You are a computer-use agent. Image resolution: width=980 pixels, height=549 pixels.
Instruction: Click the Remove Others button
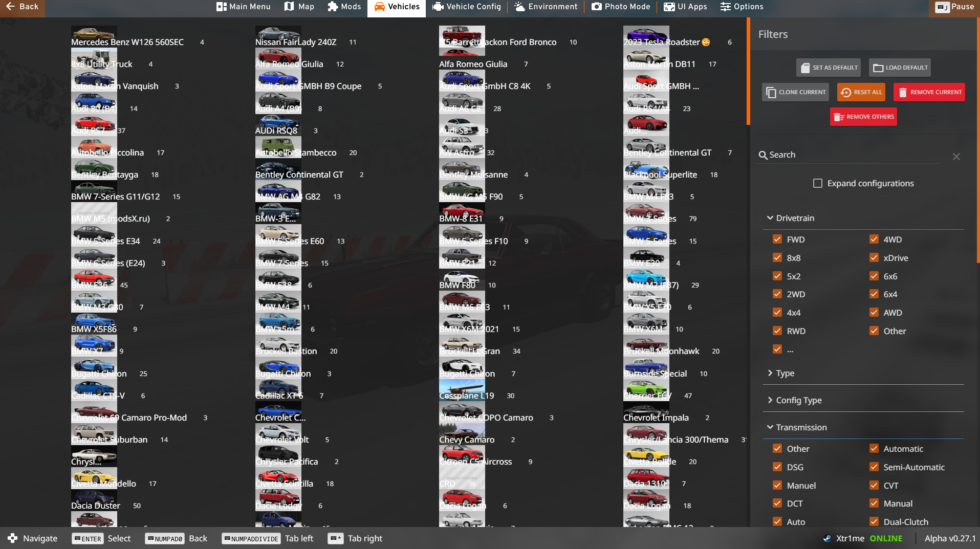[863, 117]
